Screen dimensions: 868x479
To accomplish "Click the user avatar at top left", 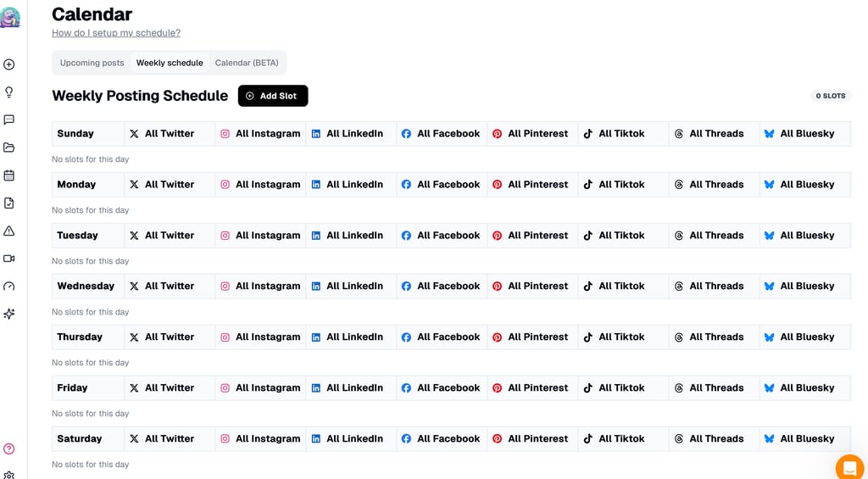I will (10, 16).
